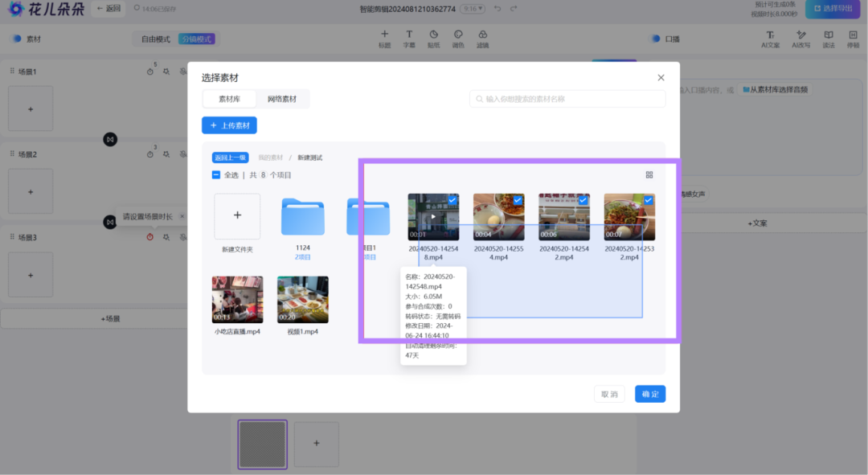Select 自由模式 free mode
The image size is (868, 475).
click(x=156, y=39)
